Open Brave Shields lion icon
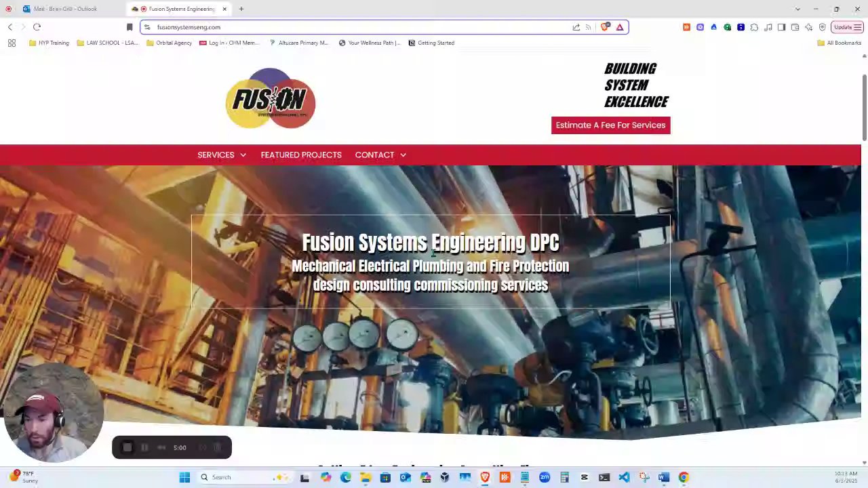This screenshot has width=868, height=488. (605, 27)
